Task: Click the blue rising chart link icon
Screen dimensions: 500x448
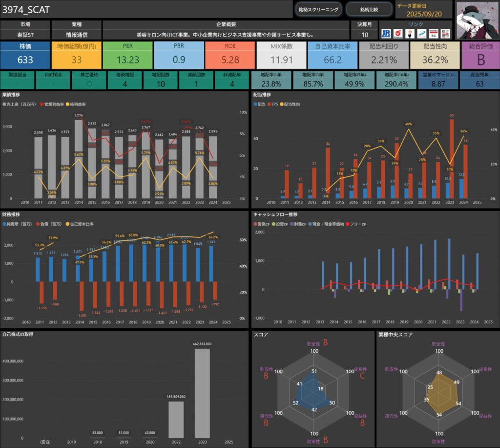Action: pyautogui.click(x=421, y=33)
